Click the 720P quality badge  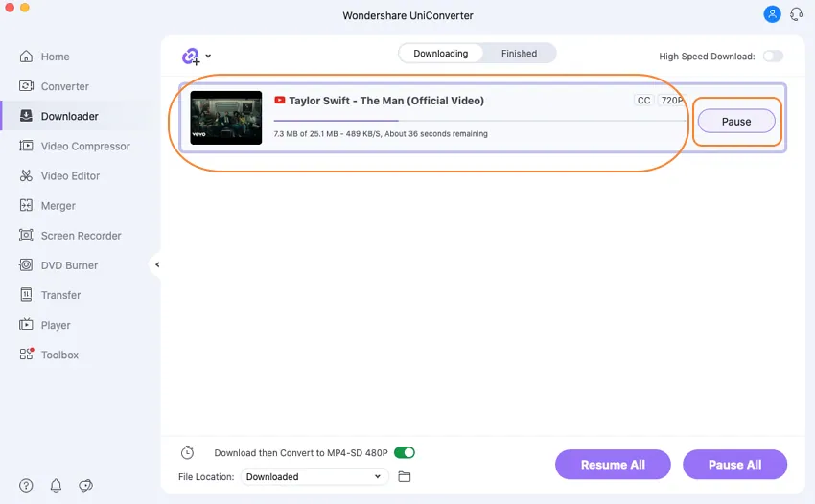point(671,101)
